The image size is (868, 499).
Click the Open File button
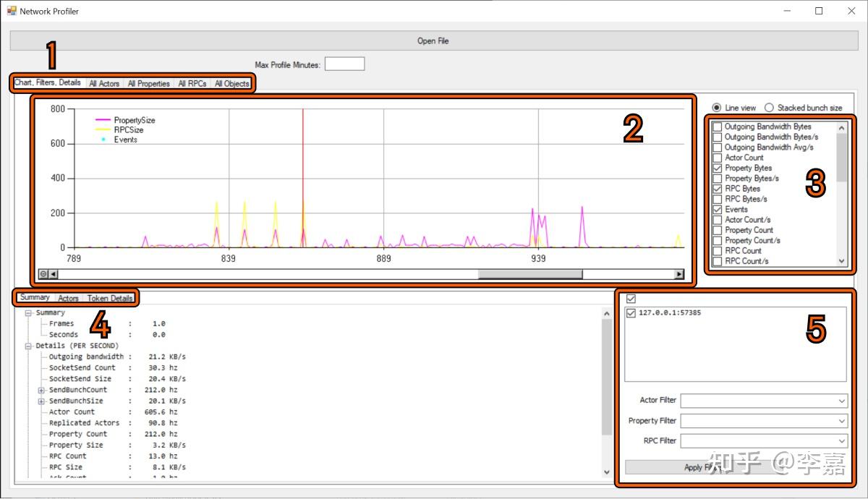[x=433, y=40]
